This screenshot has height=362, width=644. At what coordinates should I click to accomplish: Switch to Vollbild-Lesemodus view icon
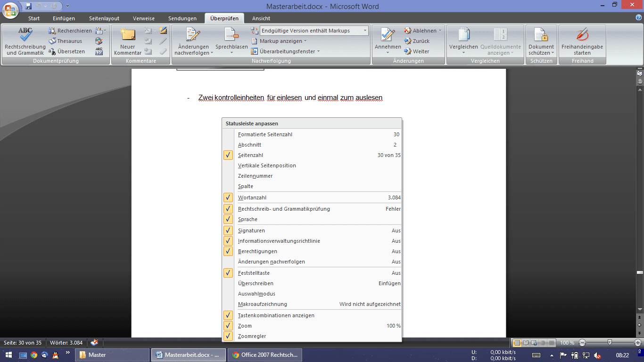pos(526,343)
